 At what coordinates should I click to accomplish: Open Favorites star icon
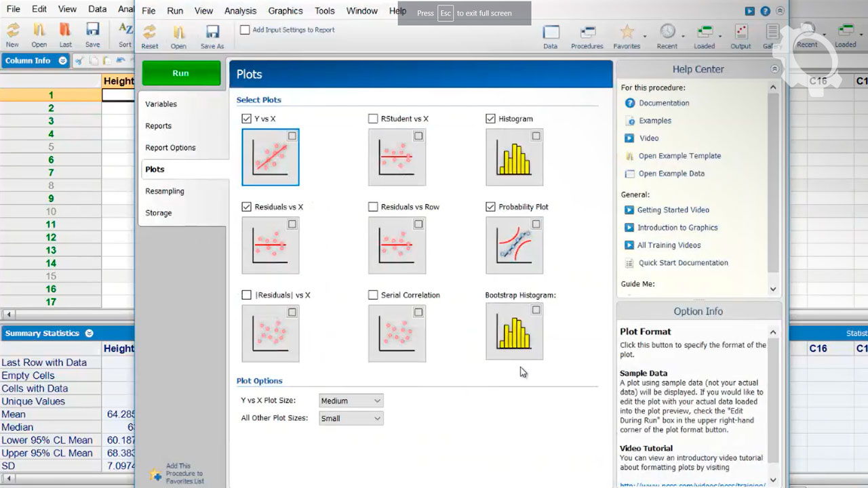[627, 33]
